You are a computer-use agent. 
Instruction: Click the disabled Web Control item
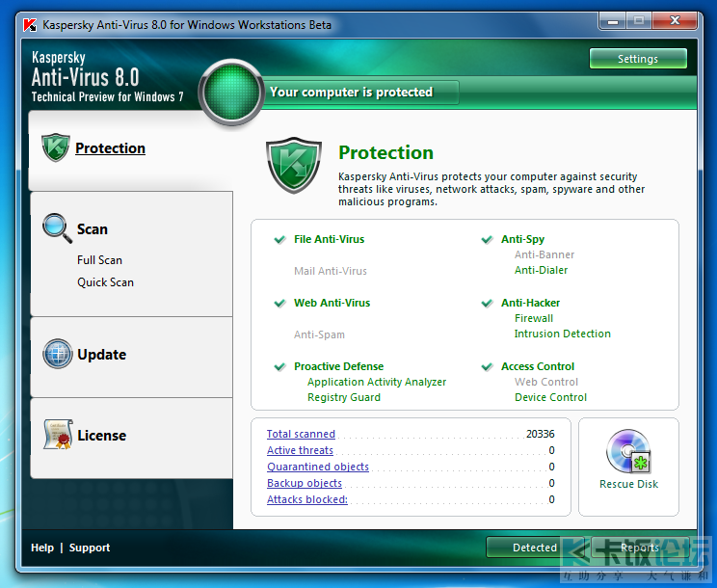(x=546, y=382)
